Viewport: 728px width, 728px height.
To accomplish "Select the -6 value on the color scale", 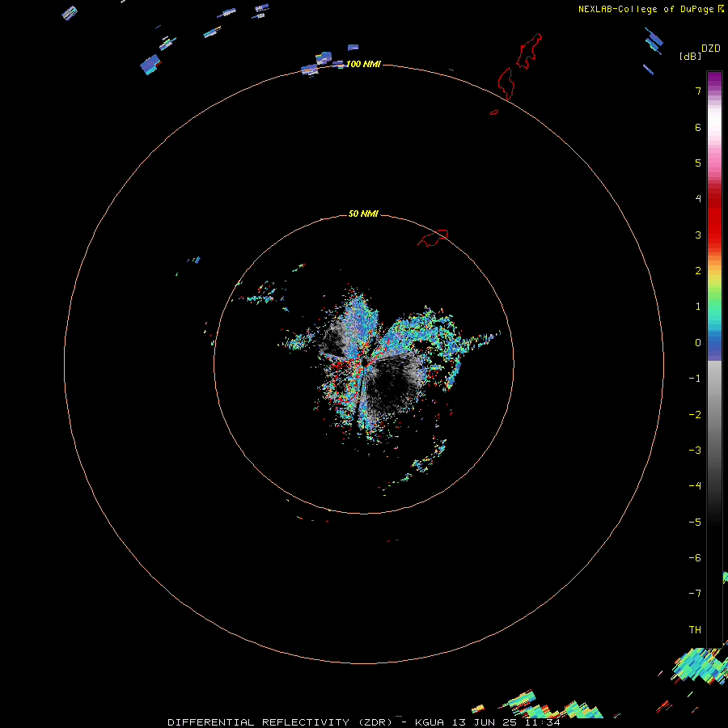I will coord(695,558).
